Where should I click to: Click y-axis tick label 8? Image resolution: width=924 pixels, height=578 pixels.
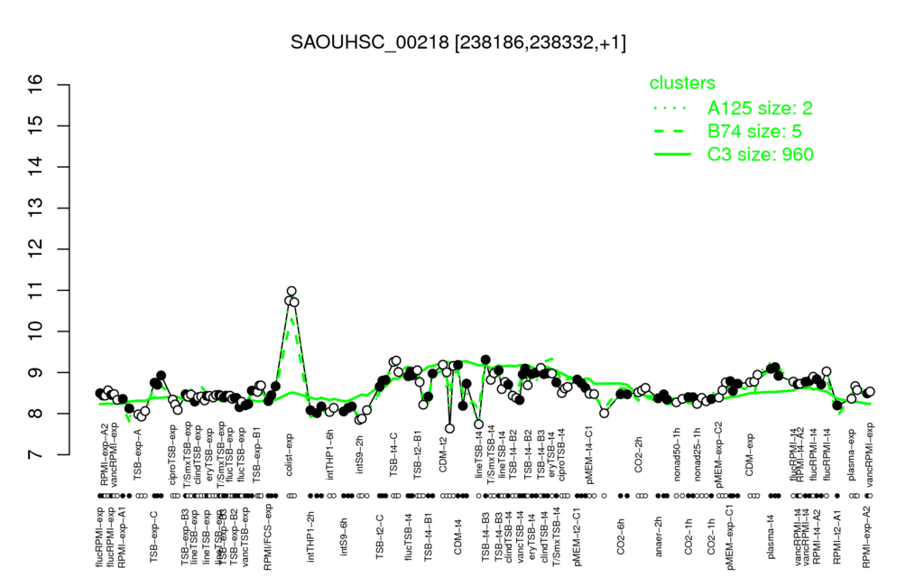coord(36,414)
